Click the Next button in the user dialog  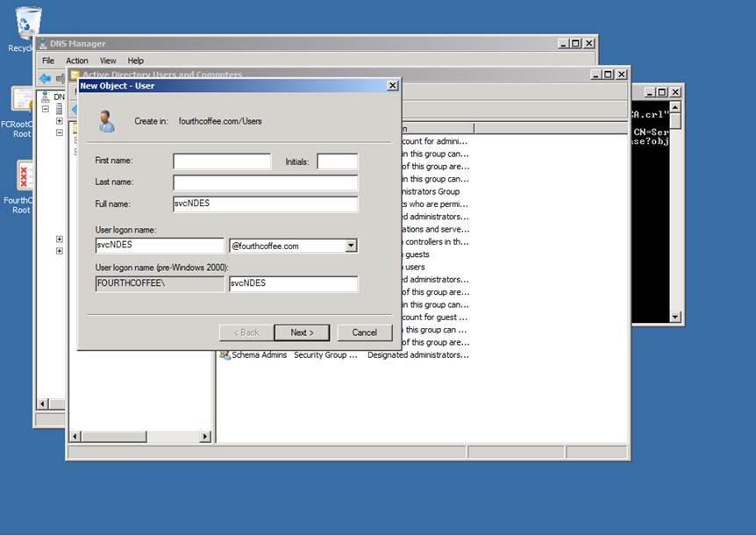[x=301, y=332]
